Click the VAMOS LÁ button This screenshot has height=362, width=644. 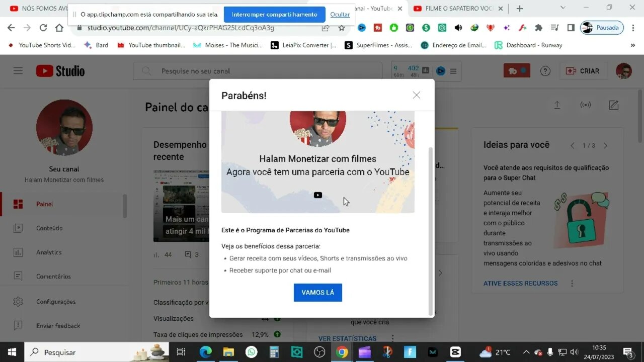pos(318,293)
